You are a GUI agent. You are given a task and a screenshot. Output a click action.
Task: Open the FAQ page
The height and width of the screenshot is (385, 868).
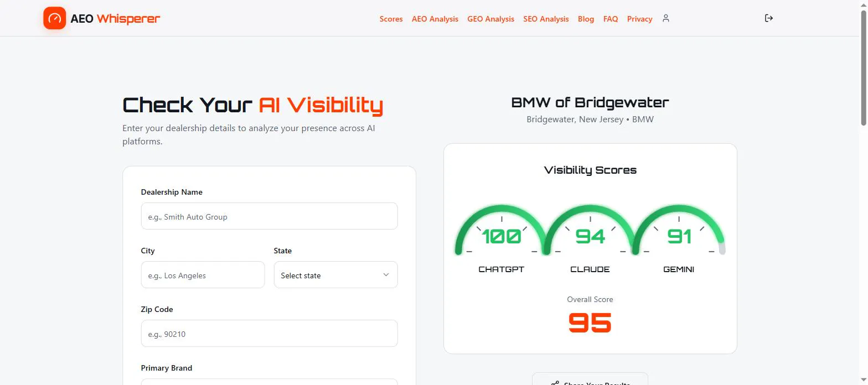click(x=611, y=19)
